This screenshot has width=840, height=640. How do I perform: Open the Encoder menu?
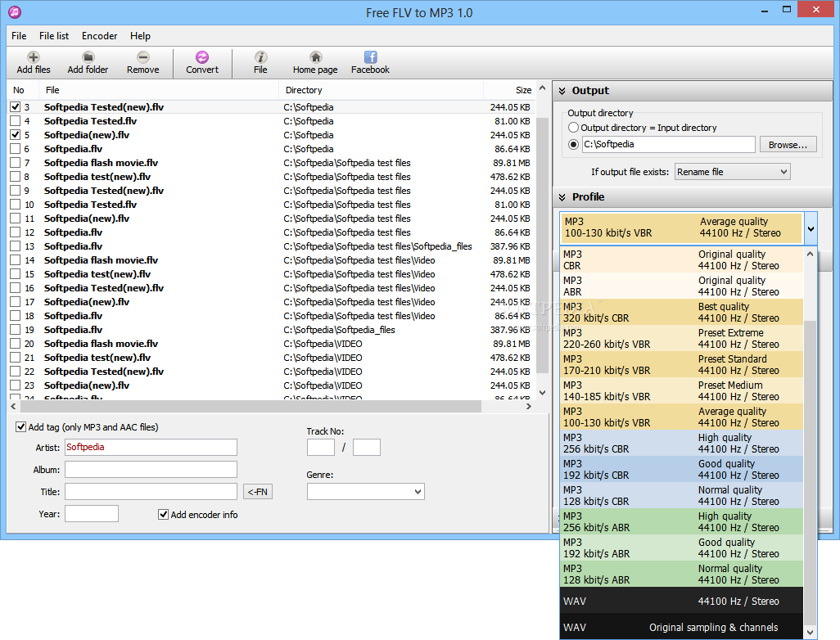pos(100,36)
